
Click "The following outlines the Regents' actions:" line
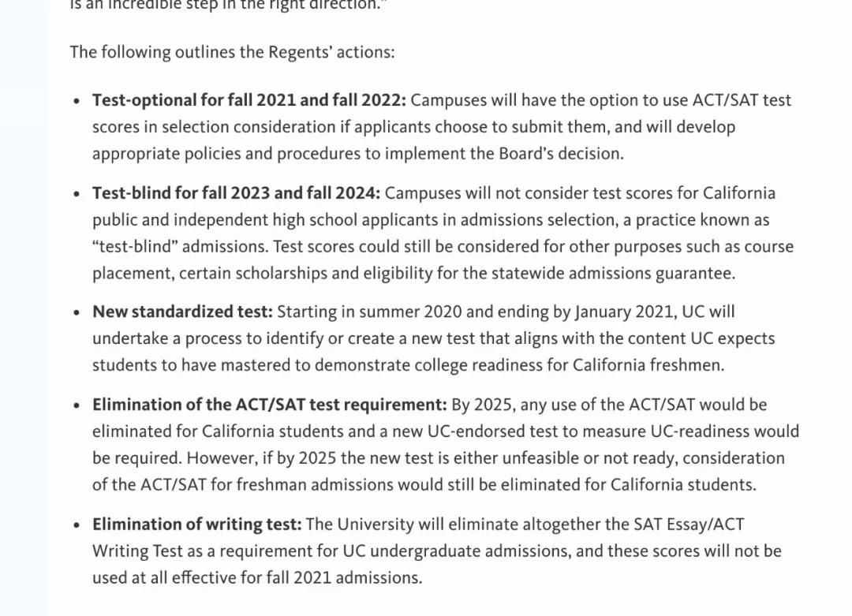232,52
